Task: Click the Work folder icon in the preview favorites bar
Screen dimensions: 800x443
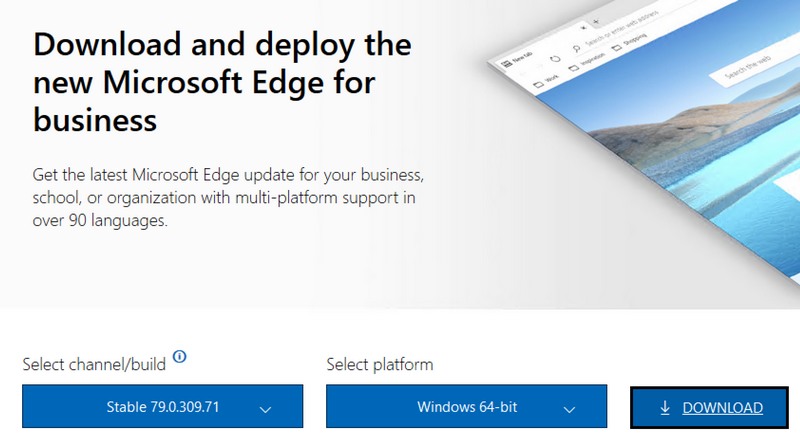Action: click(538, 86)
